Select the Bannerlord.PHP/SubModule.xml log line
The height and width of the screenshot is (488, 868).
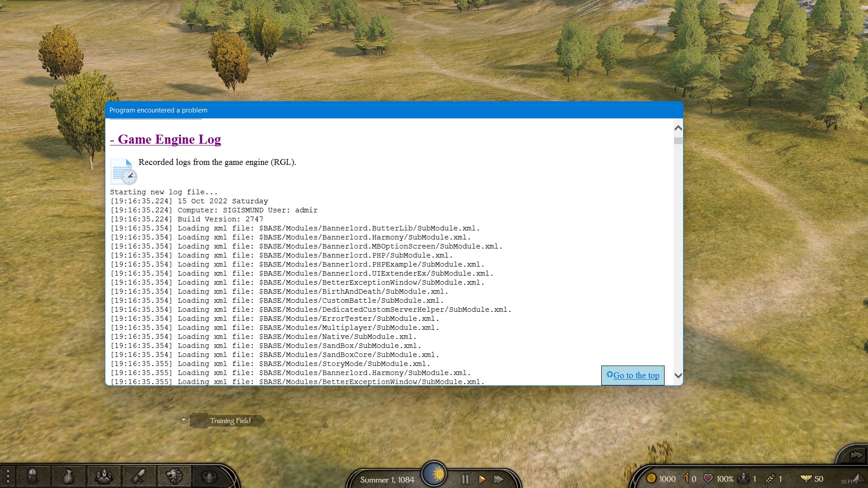(281, 255)
